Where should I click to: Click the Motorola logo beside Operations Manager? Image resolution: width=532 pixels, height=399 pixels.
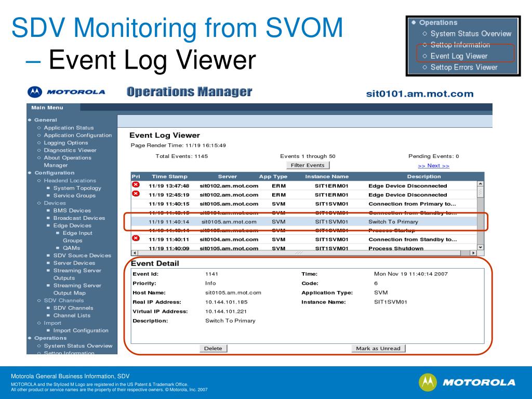[66, 92]
